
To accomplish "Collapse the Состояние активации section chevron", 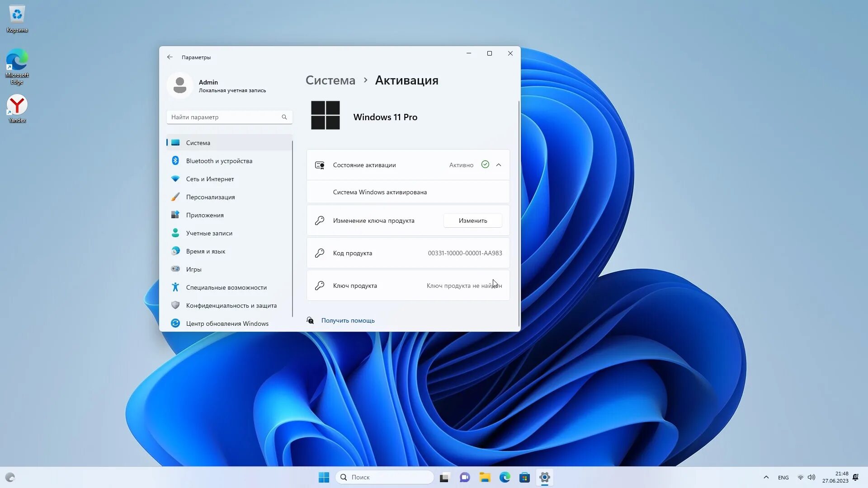I will 499,165.
